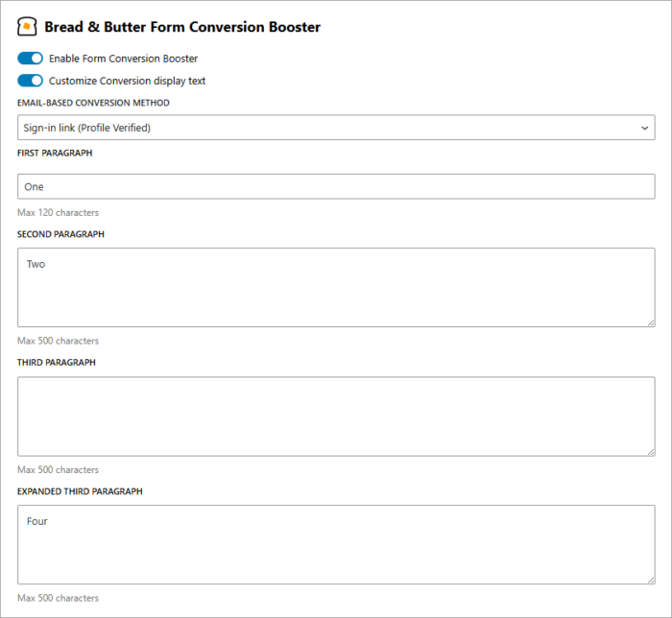Viewport: 672px width, 618px height.
Task: Click the chevron arrow on the conversion method dropdown
Action: tap(644, 128)
